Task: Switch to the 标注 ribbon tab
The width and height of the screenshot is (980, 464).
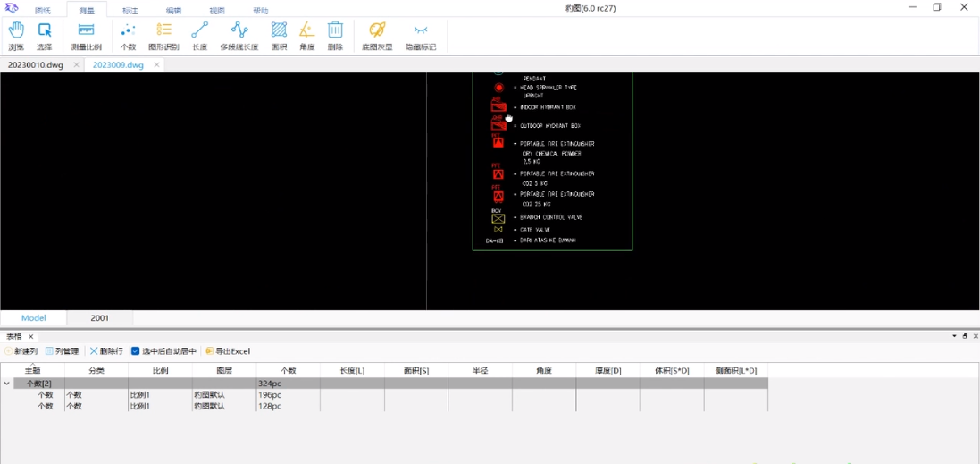Action: [x=130, y=11]
